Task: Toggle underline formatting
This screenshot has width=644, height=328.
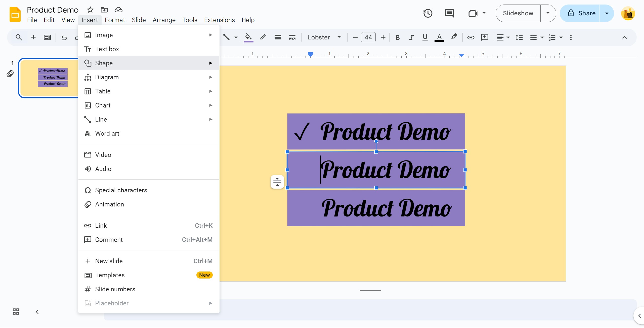Action: [425, 37]
